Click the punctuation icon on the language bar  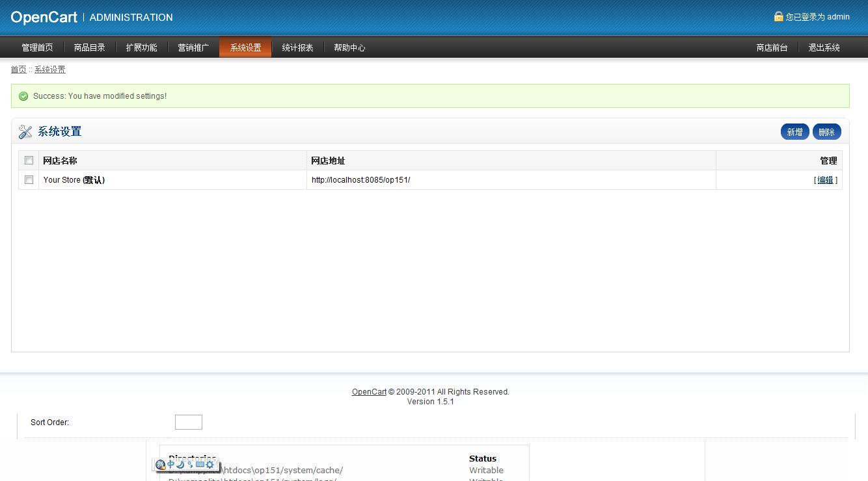pos(189,464)
